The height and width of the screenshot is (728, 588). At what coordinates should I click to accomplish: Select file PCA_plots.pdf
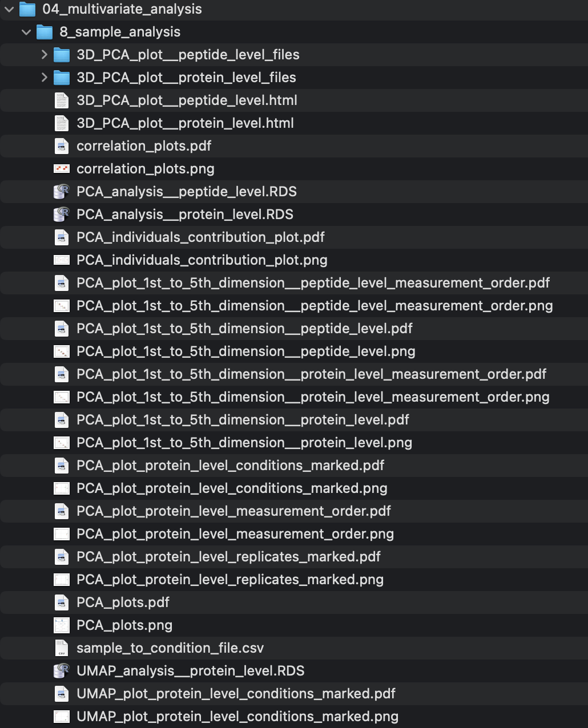123,602
